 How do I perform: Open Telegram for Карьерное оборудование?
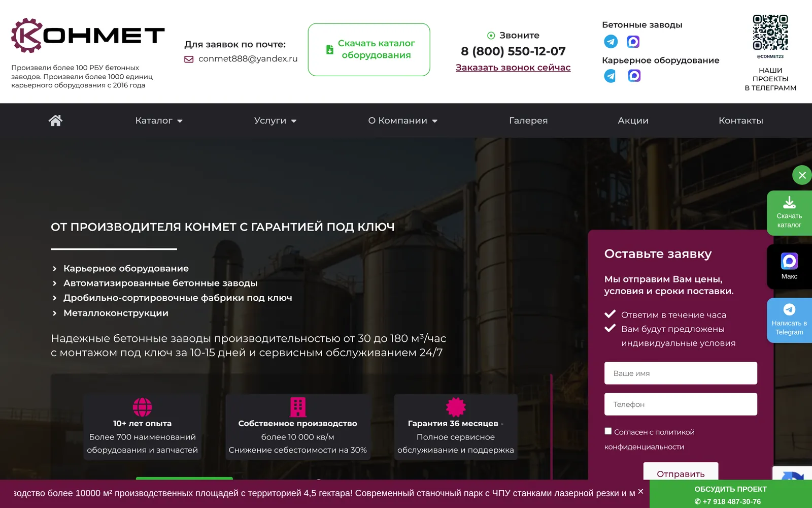tap(611, 76)
